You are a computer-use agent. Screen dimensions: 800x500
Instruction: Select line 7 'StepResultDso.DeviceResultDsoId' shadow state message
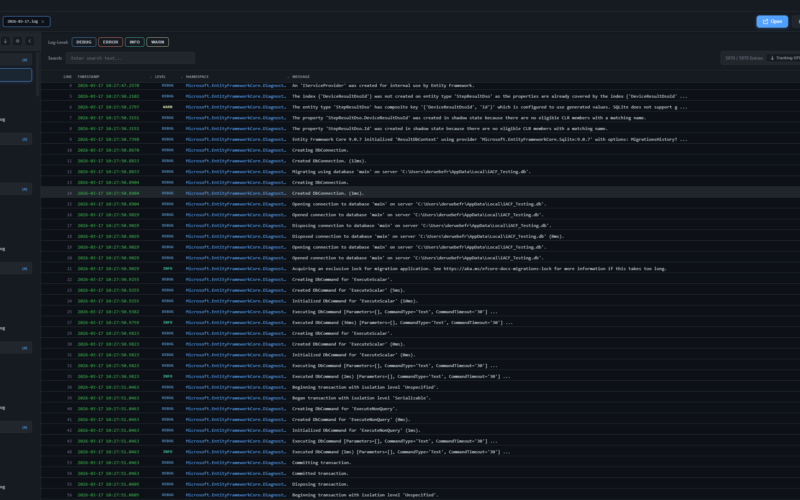[469, 118]
